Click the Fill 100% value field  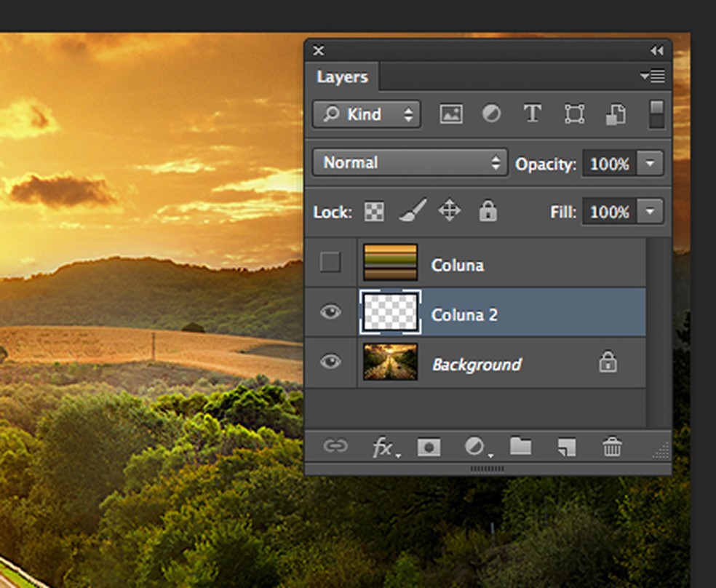609,211
